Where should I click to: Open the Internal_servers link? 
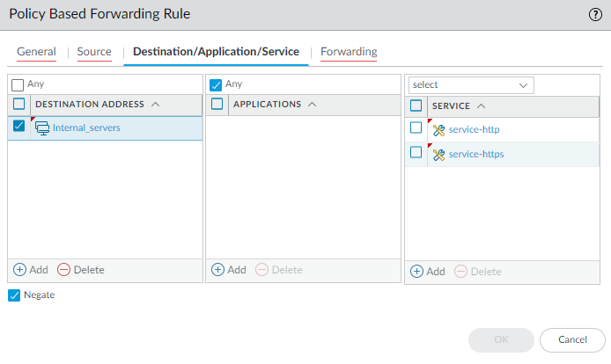pyautogui.click(x=86, y=127)
